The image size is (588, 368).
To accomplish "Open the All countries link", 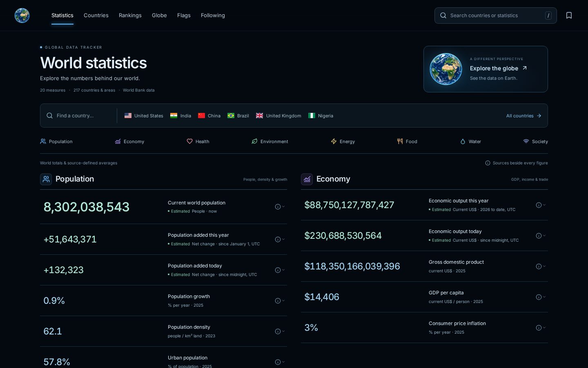I will [x=524, y=116].
